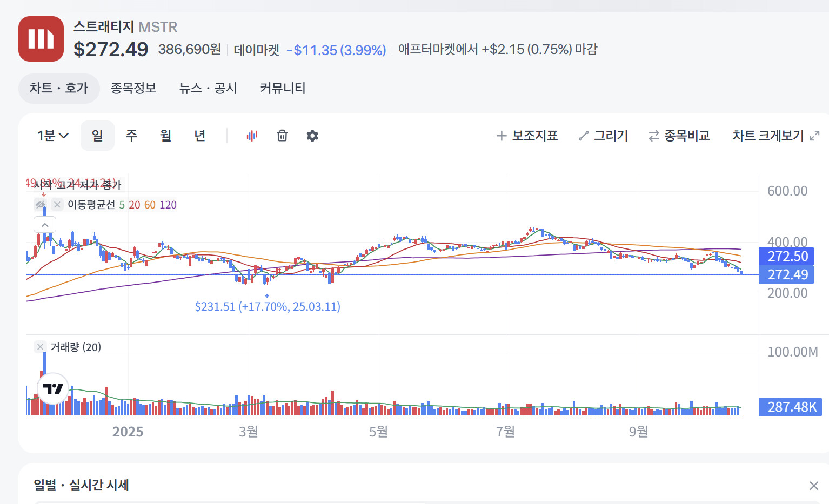The width and height of the screenshot is (829, 504).
Task: Click the red MSTR stock logo
Action: [x=41, y=39]
